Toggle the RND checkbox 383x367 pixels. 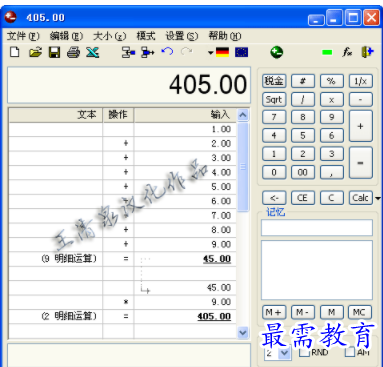(304, 352)
